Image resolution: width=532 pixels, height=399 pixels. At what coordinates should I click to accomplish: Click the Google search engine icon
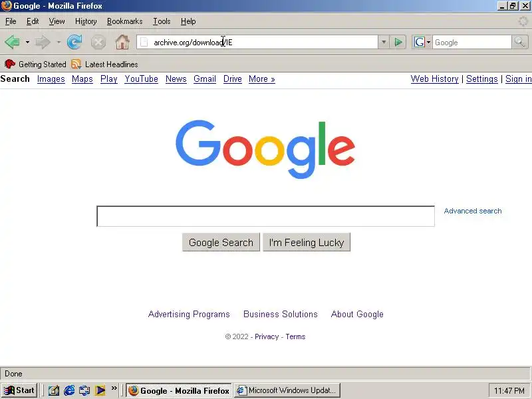420,43
